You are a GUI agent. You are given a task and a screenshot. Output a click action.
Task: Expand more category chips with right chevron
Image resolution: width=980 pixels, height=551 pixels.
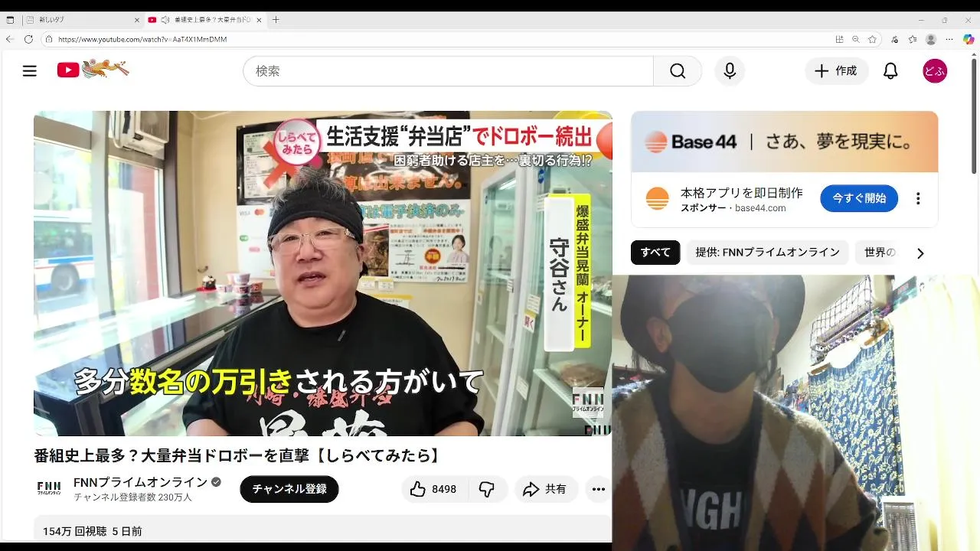tap(920, 253)
